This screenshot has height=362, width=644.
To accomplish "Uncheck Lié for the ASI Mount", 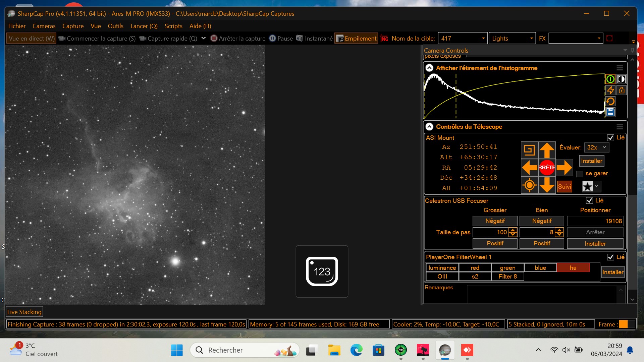I will click(611, 137).
